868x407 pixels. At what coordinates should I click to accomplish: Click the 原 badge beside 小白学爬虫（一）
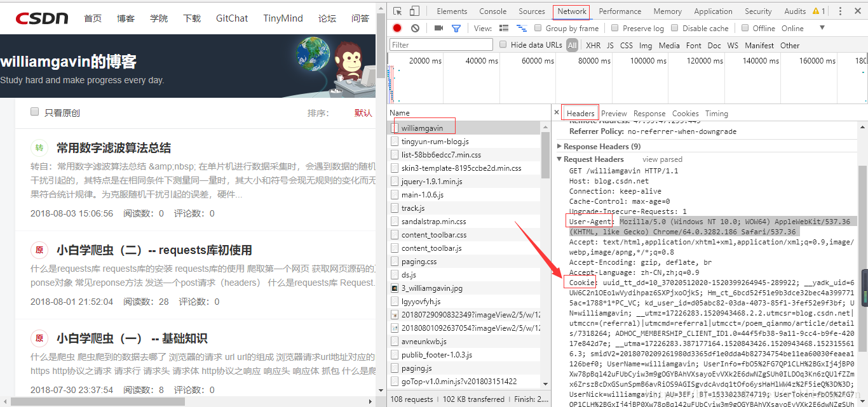pyautogui.click(x=39, y=338)
